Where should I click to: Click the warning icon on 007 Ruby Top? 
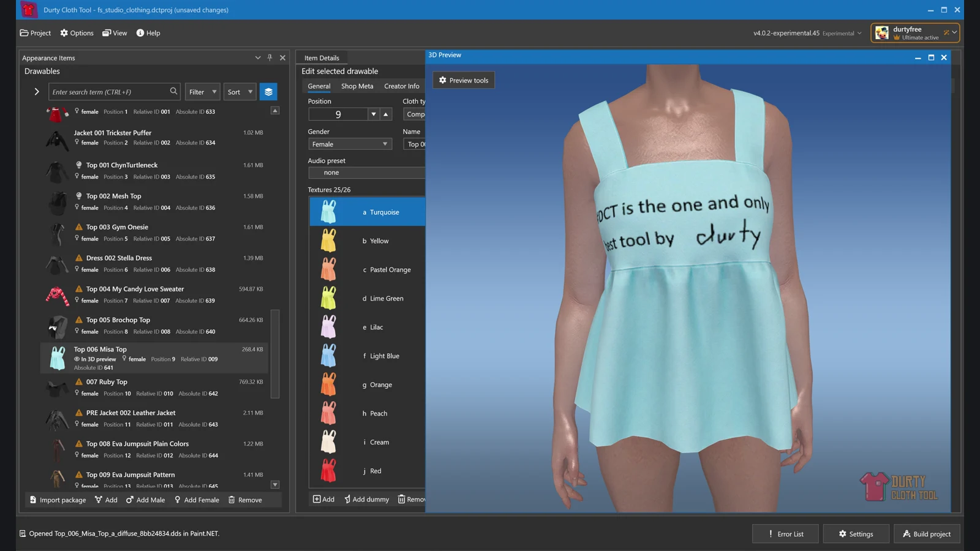pos(79,382)
